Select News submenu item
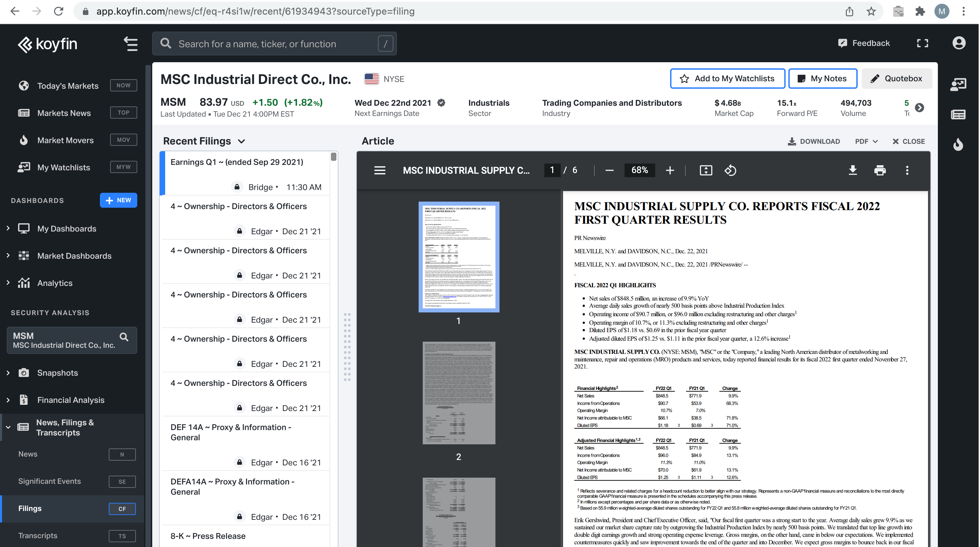The width and height of the screenshot is (980, 547). (x=72, y=454)
